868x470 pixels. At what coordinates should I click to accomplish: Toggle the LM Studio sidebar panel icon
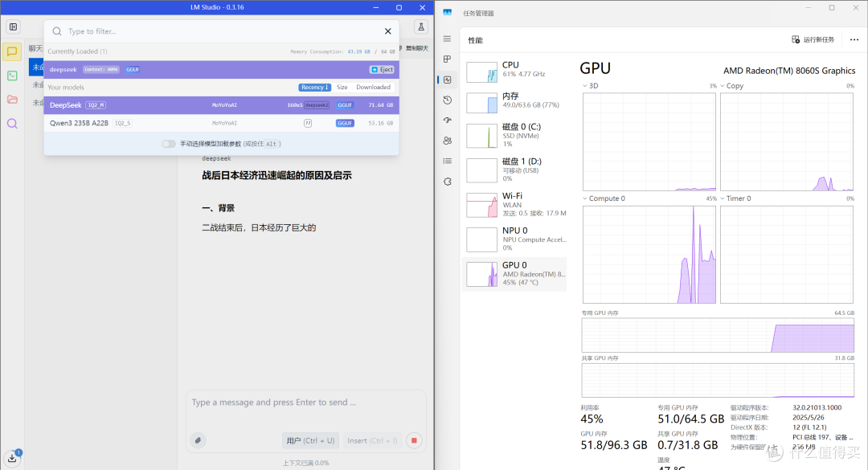pos(14,27)
